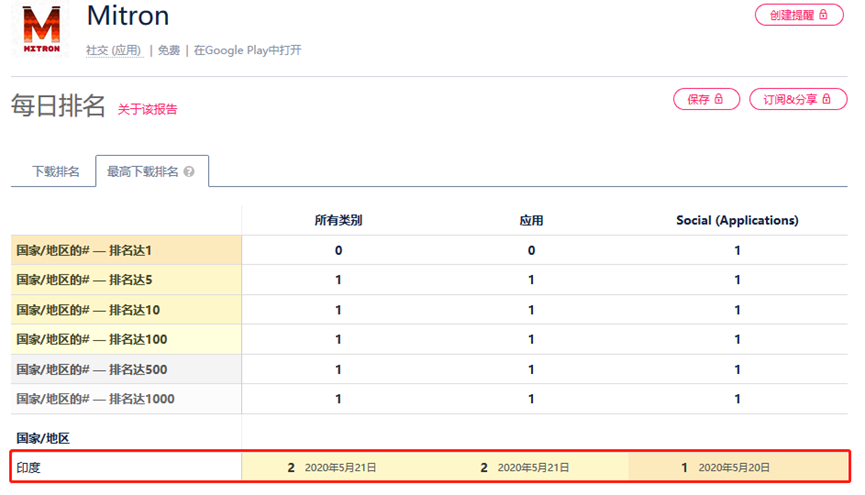Click row label 国家/地区的# — 排名达1000
Viewport: 865px width, 495px height.
click(95, 399)
